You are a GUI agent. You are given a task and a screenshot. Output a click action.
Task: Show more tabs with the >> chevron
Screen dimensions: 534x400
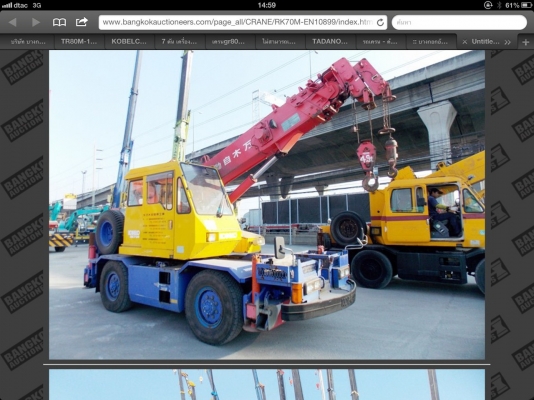tap(507, 42)
